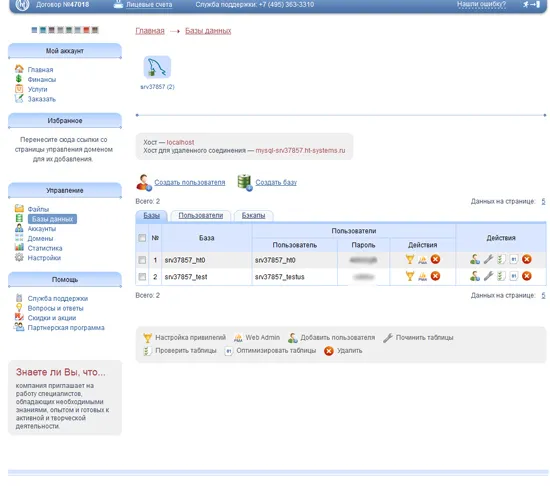Check tables of database srv37857_ht0
Screen dimensions: 550x486
501,259
